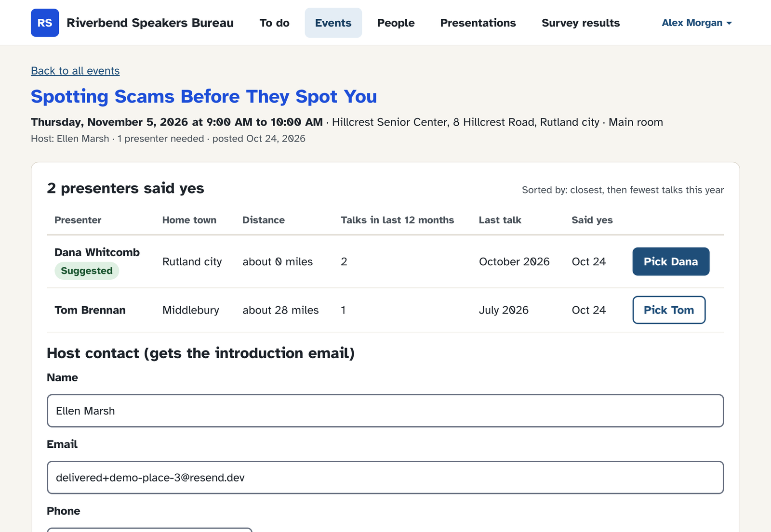Switch to Presentations tab
This screenshot has height=532, width=771.
pyautogui.click(x=478, y=23)
